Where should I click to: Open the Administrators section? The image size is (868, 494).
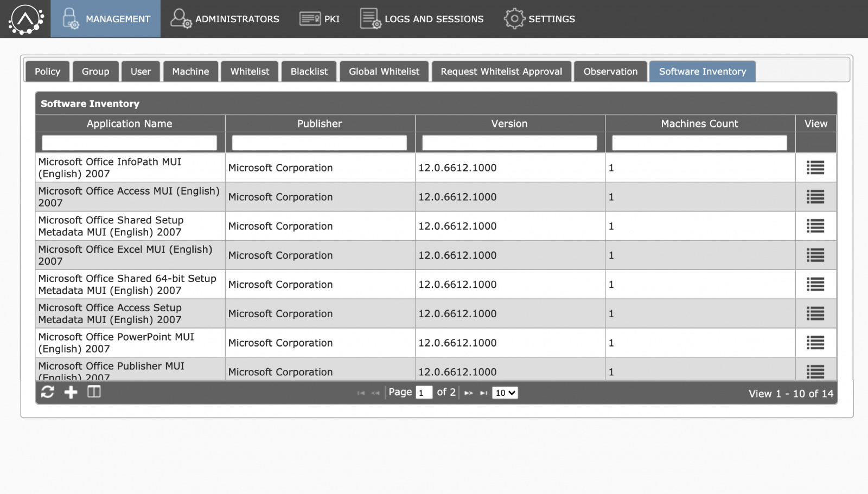pyautogui.click(x=225, y=19)
